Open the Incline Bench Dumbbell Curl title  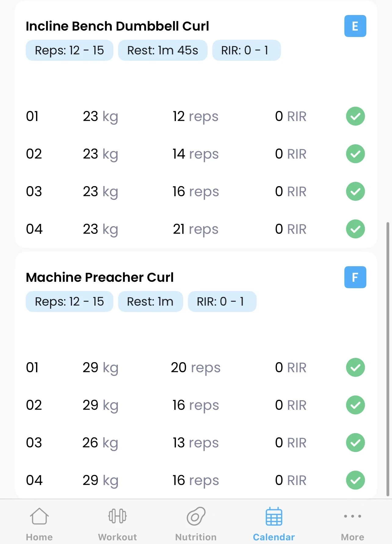tap(117, 26)
